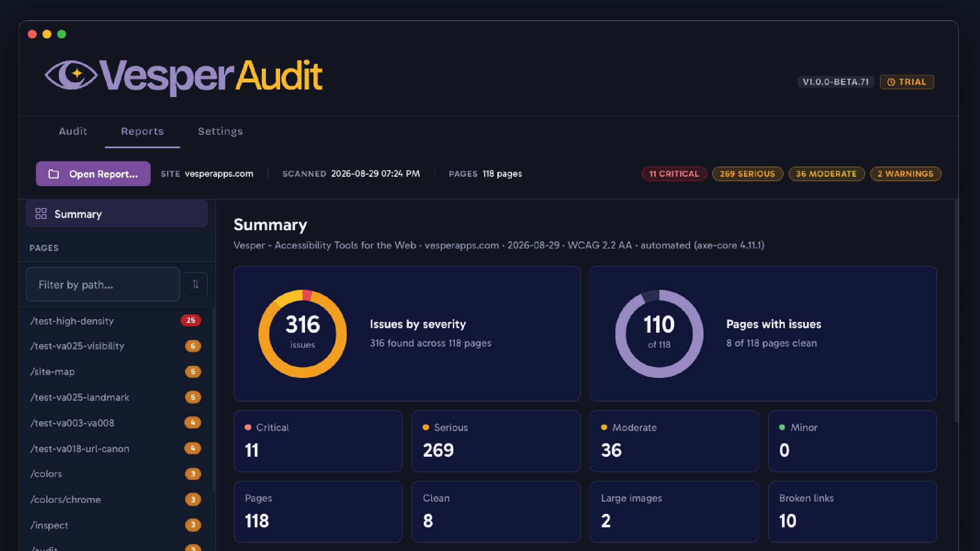The height and width of the screenshot is (551, 980).
Task: Open the /test-va003-va008 page
Action: [x=116, y=423]
